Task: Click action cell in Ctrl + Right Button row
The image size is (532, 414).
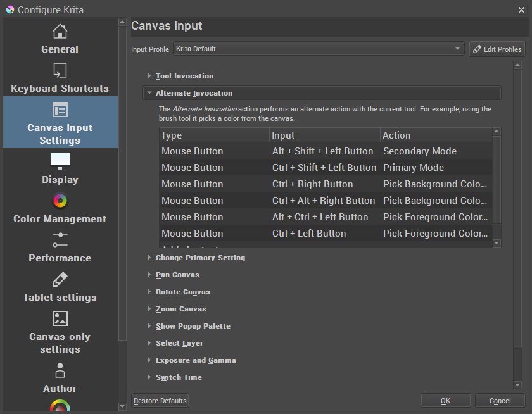Action: pyautogui.click(x=436, y=184)
